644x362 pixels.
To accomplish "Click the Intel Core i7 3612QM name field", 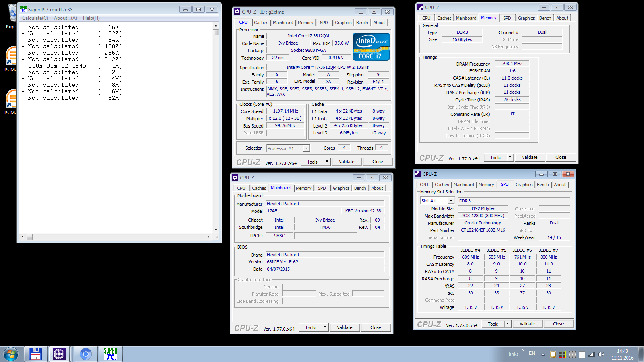I will click(x=308, y=36).
